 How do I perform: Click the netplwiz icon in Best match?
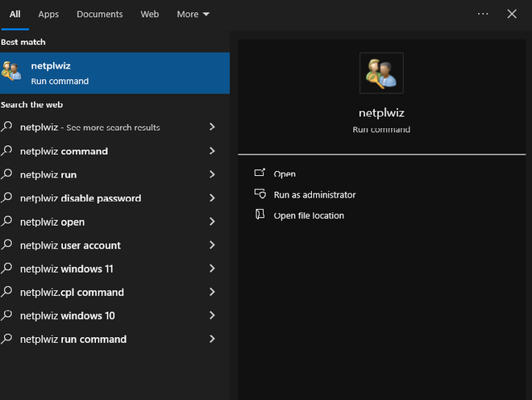11,73
